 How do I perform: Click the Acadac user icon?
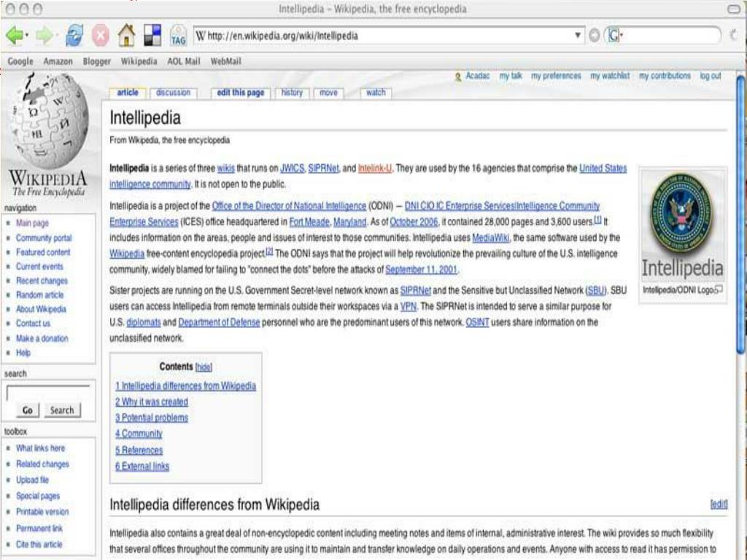(x=458, y=77)
